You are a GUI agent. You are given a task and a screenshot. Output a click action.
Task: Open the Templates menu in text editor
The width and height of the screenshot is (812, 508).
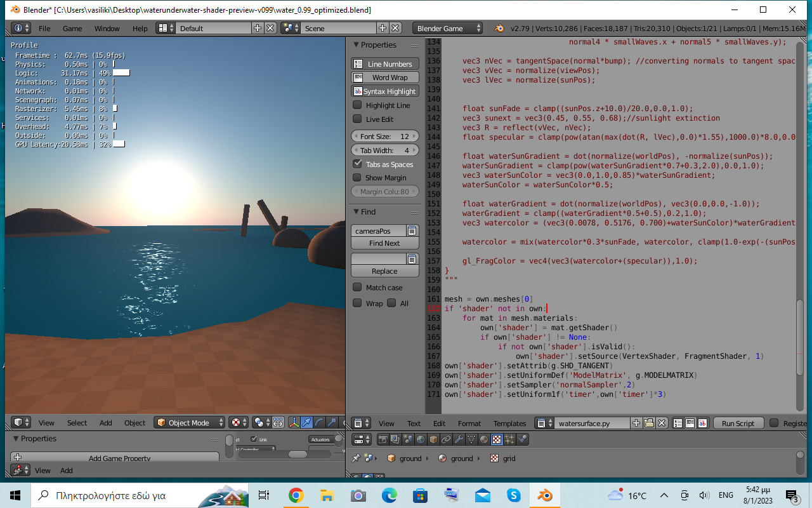coord(510,424)
